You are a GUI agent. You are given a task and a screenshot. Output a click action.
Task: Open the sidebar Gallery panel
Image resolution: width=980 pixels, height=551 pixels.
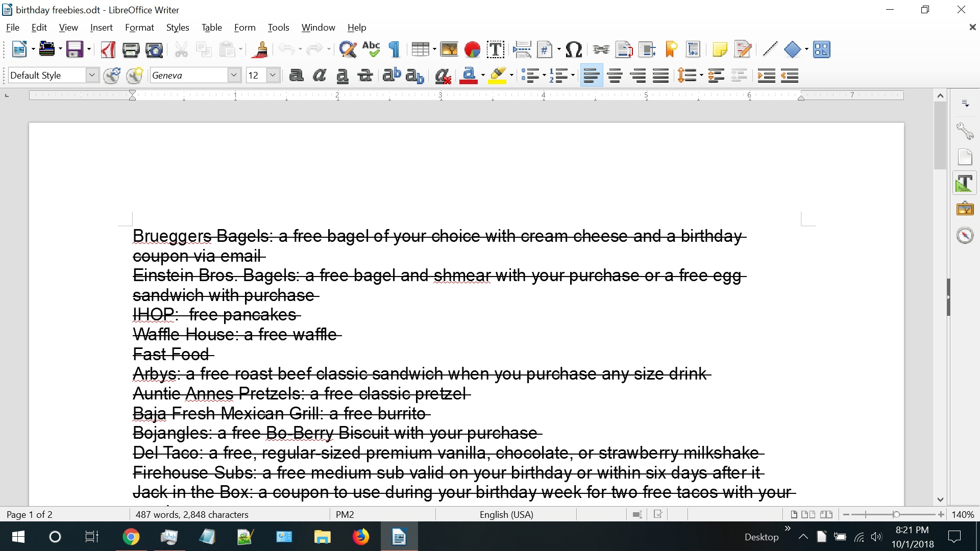pos(965,209)
